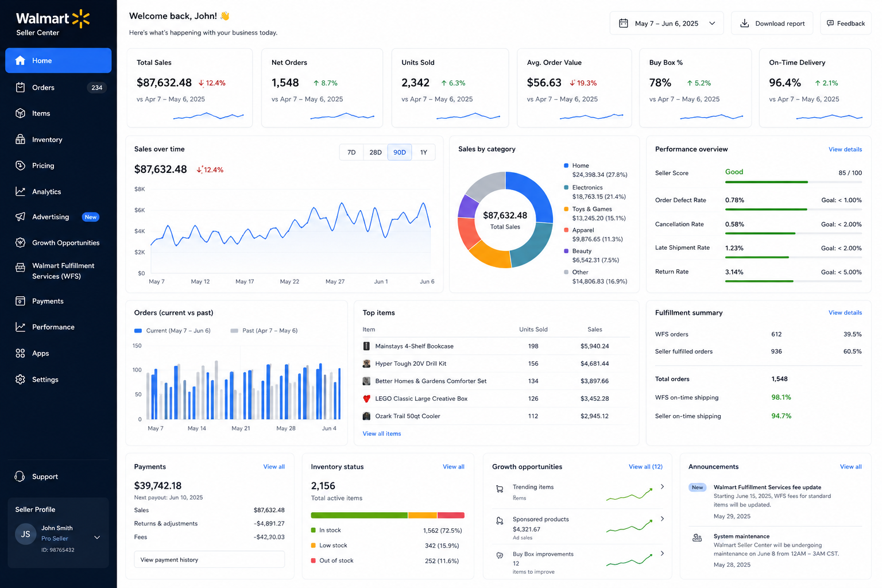Click the Apps grid icon
Viewport: 882px width, 588px height.
point(20,353)
